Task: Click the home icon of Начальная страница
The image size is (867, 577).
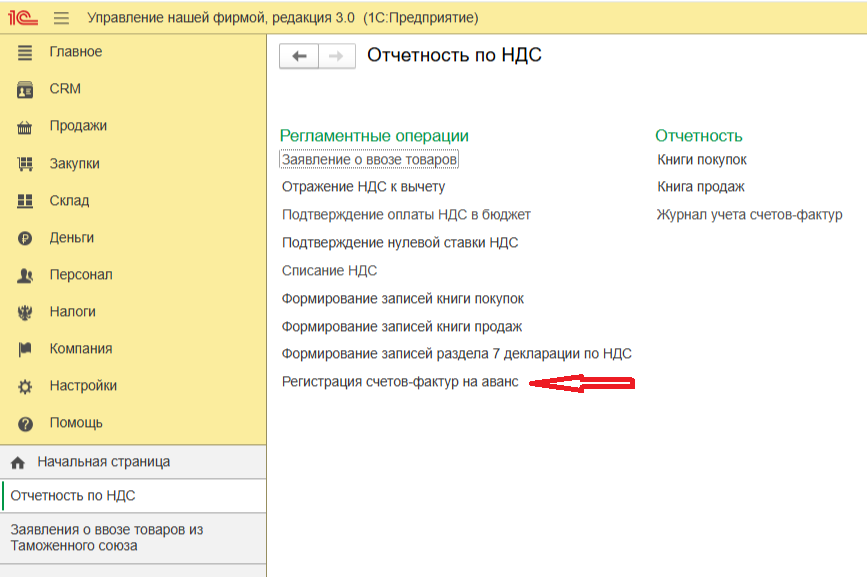Action: 18,463
